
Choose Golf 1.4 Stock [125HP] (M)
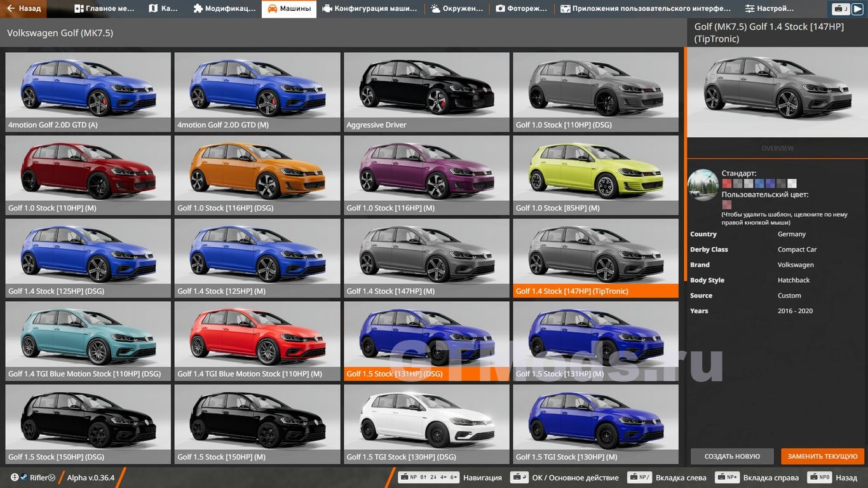point(257,259)
